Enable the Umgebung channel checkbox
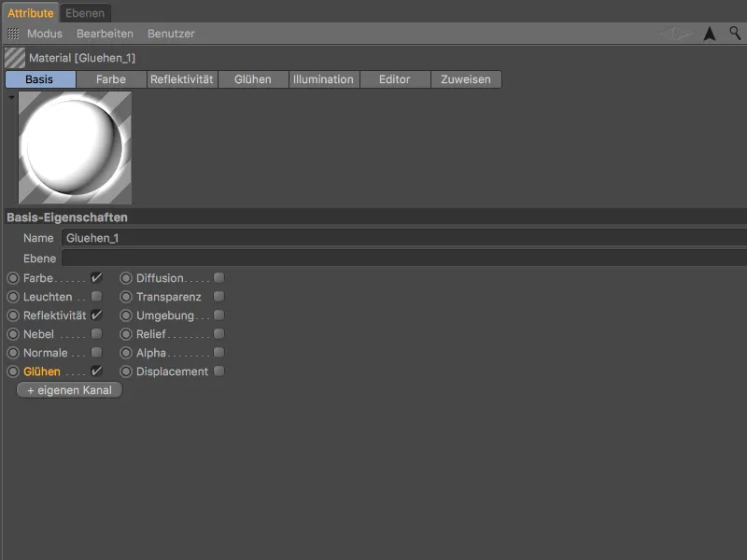 point(218,315)
